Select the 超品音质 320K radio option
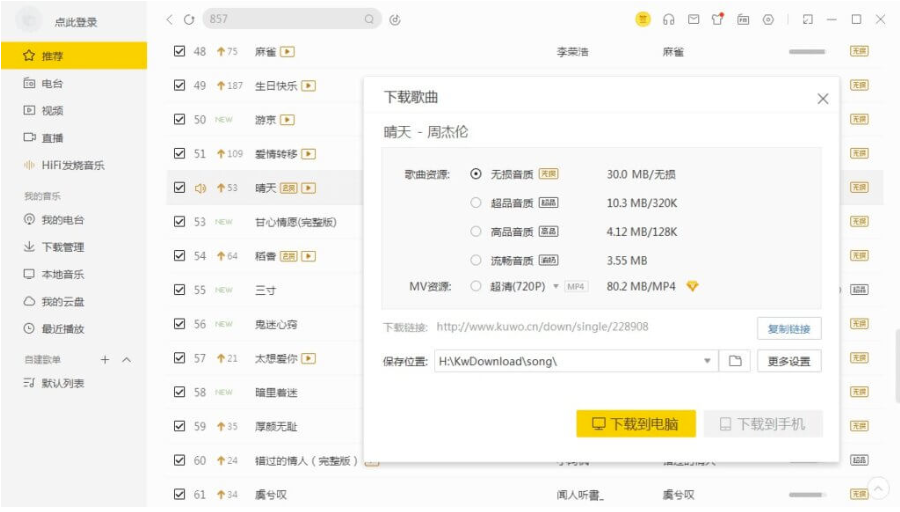 (476, 202)
